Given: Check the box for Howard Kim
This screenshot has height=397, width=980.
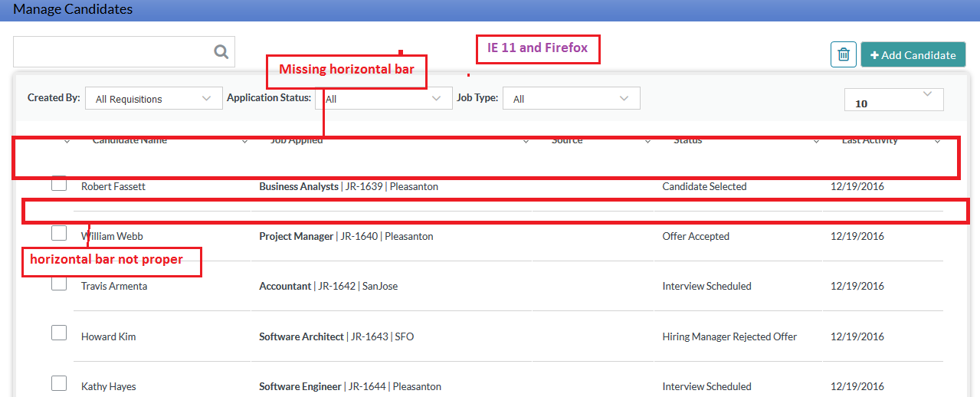Looking at the screenshot, I should click(x=59, y=333).
